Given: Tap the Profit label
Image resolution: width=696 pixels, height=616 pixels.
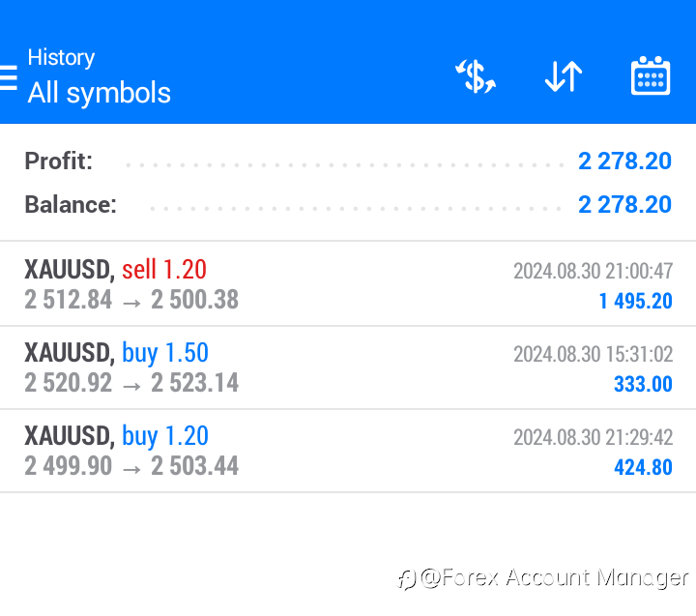Looking at the screenshot, I should 58,161.
